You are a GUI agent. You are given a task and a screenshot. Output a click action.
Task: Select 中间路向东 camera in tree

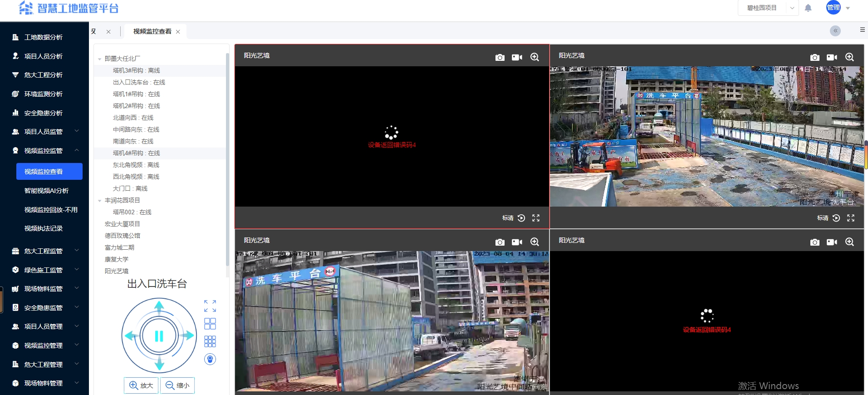point(136,129)
